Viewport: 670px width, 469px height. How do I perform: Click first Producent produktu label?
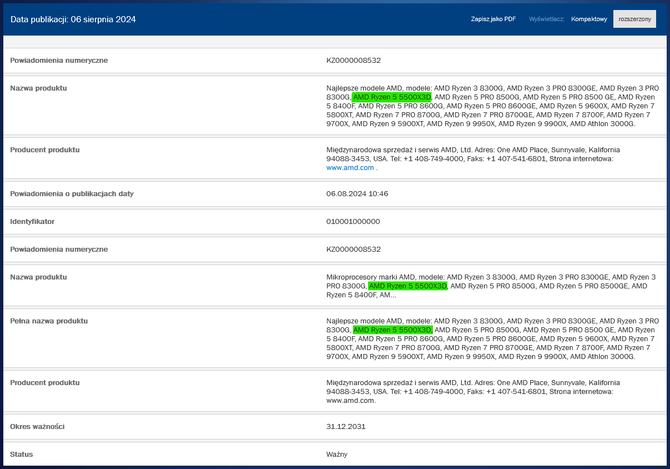pyautogui.click(x=45, y=150)
